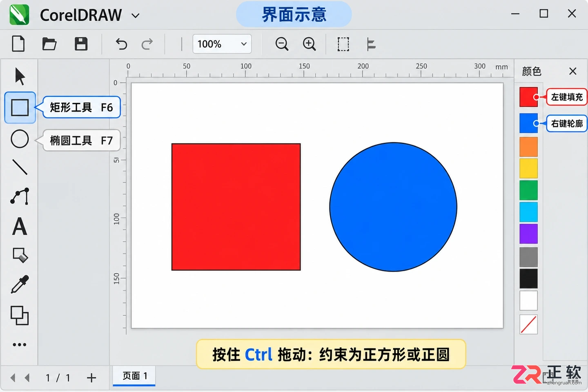Image resolution: width=588 pixels, height=392 pixels.
Task: Choose the no-fill slashed swatch
Action: coord(528,324)
